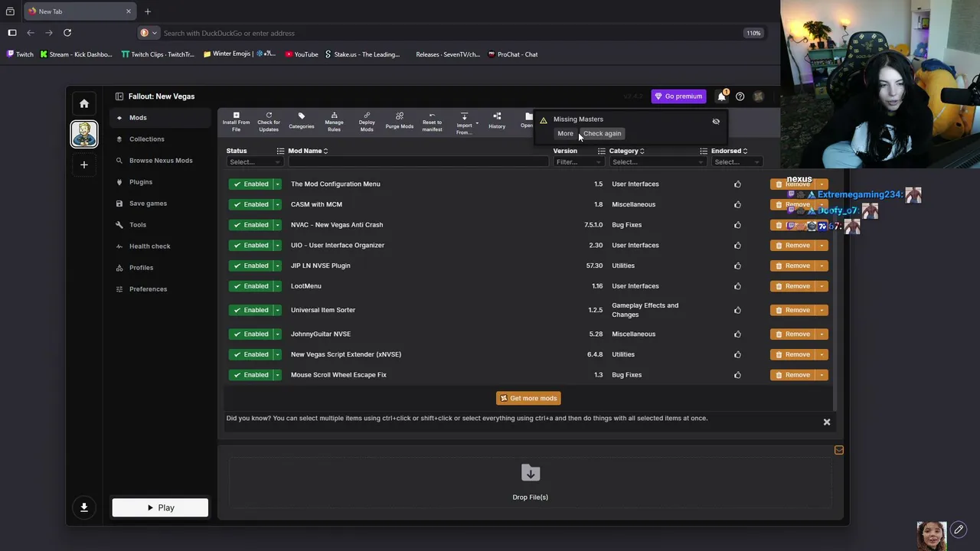Endorse NVAC - New Vegas Anti Crash
This screenshot has height=551, width=980.
(x=737, y=225)
